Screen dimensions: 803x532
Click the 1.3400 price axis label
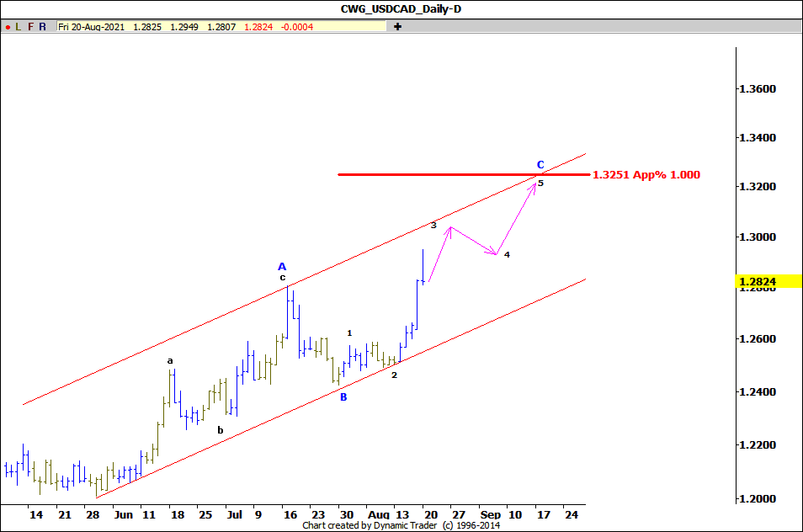point(758,138)
